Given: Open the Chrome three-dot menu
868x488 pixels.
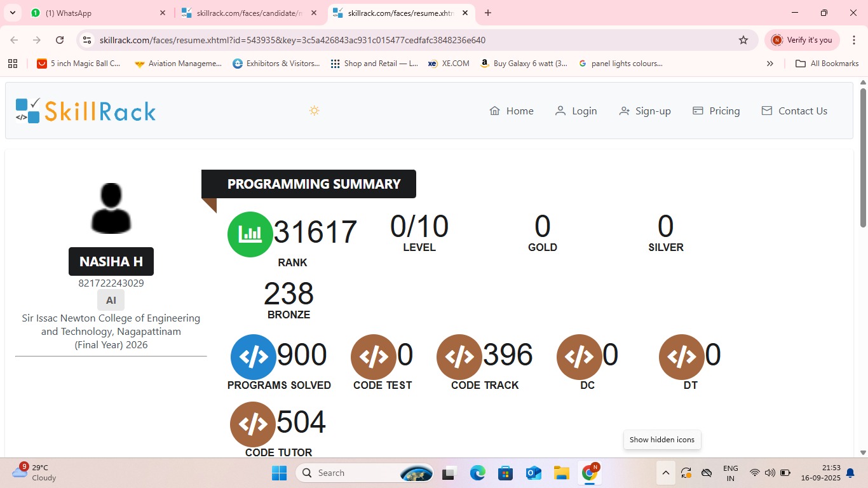Looking at the screenshot, I should click(x=853, y=40).
